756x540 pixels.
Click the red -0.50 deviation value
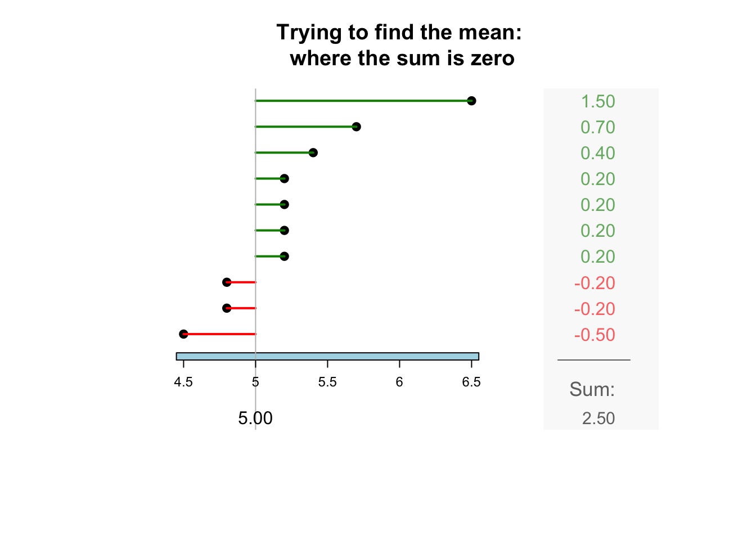coord(595,335)
